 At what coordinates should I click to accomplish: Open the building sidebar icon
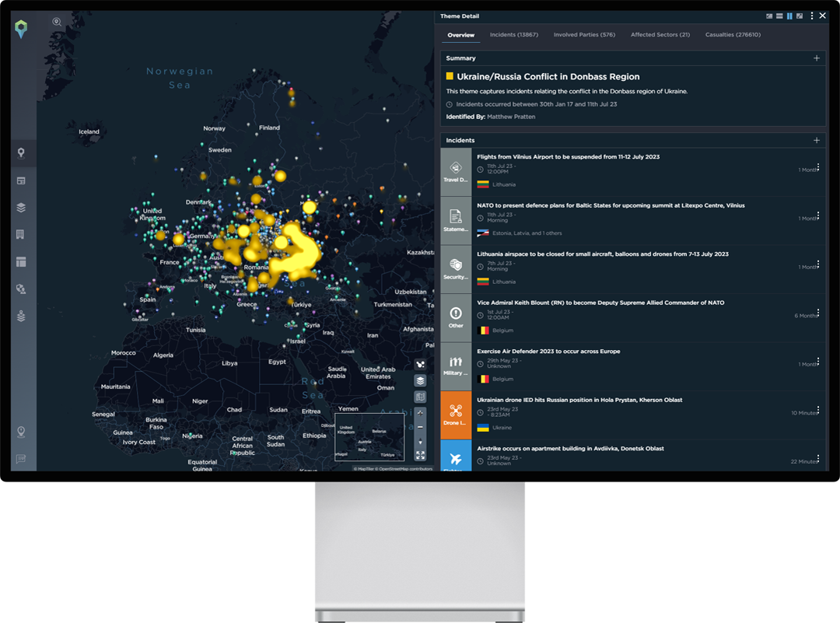(x=21, y=235)
